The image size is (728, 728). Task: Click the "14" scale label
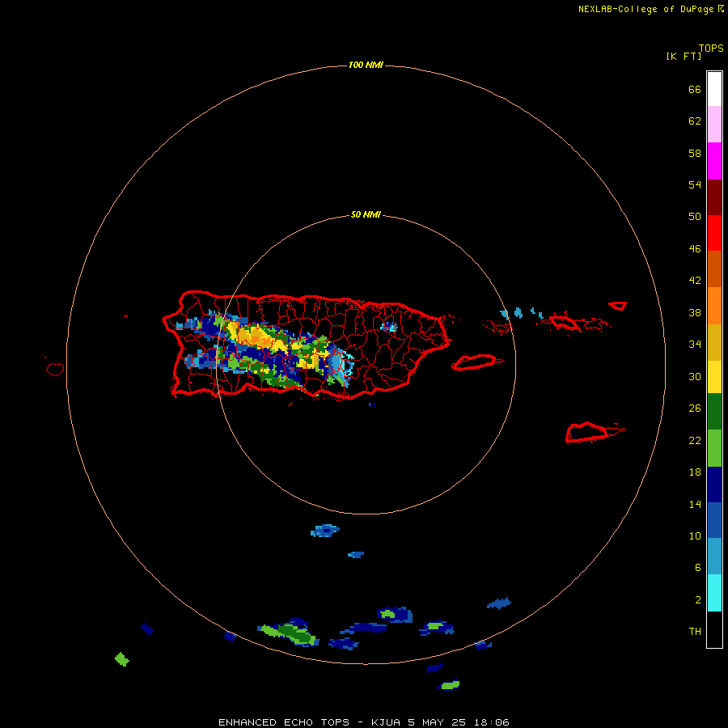coord(695,504)
